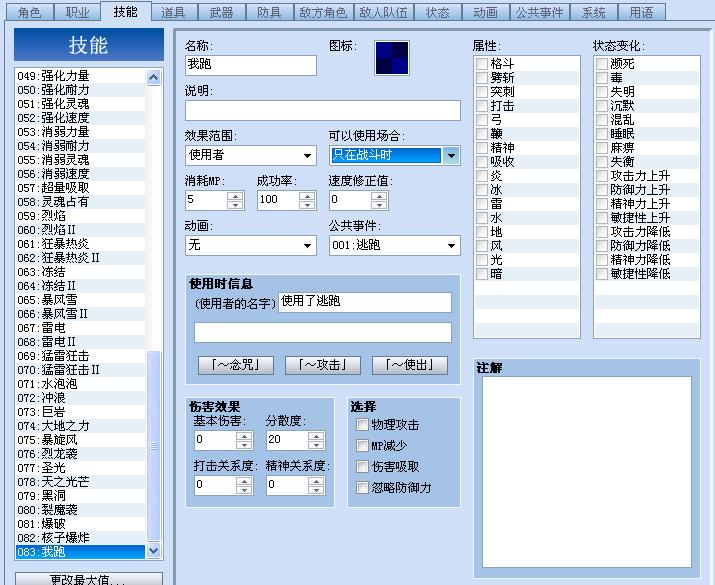The width and height of the screenshot is (715, 585).
Task: Enable the 劈斩 attribute checkbox
Action: point(482,78)
